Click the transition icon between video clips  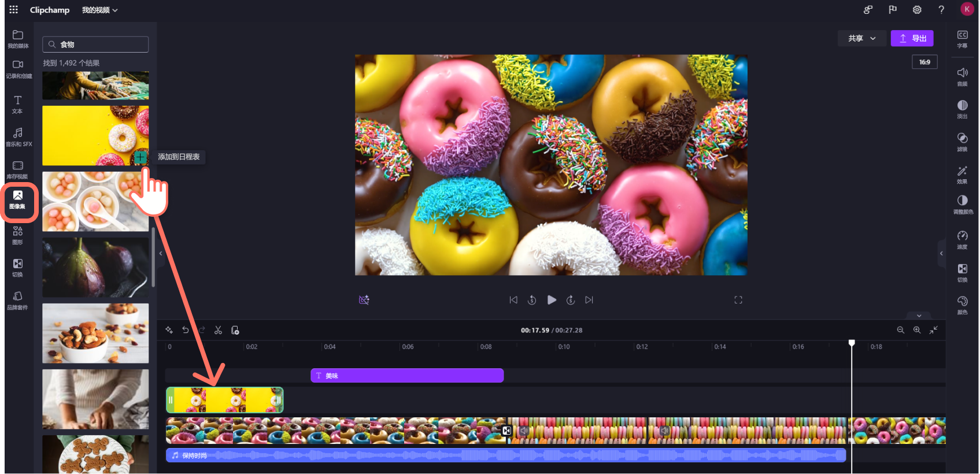click(507, 431)
